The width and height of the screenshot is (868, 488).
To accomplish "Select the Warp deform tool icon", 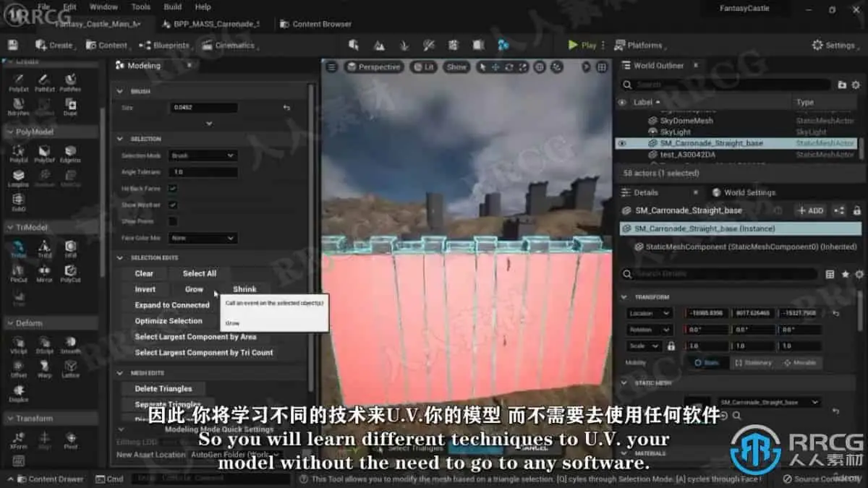I will (x=44, y=369).
